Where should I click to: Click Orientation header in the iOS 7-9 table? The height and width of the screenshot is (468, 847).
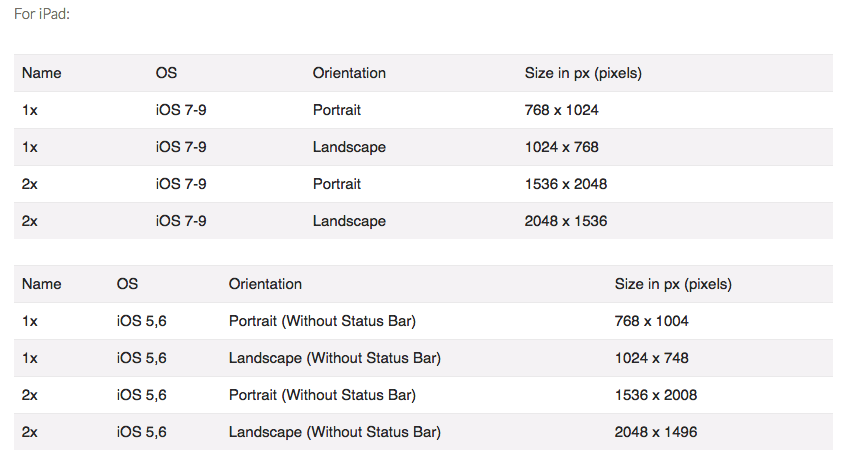(349, 73)
